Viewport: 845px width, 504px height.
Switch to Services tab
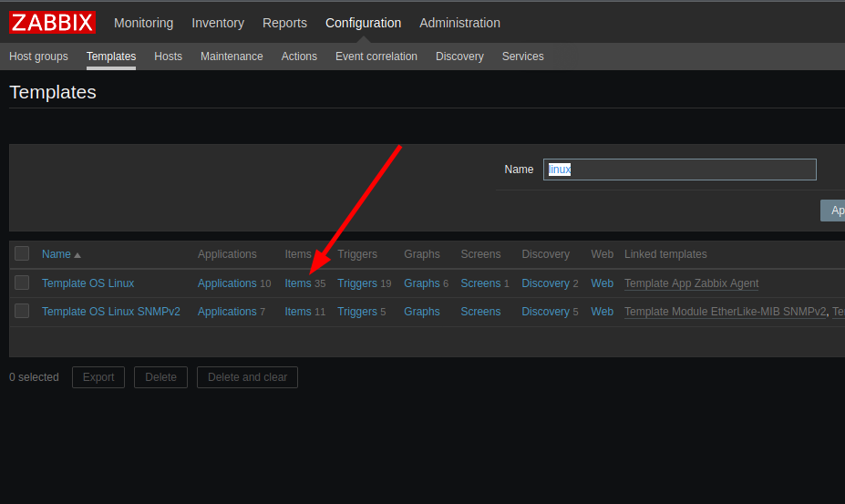[x=522, y=57]
